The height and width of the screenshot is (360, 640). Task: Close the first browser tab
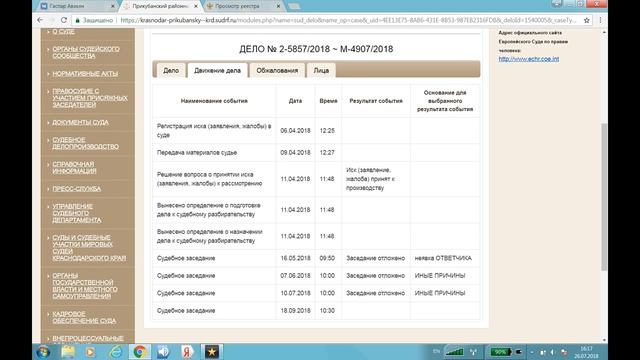(x=113, y=6)
